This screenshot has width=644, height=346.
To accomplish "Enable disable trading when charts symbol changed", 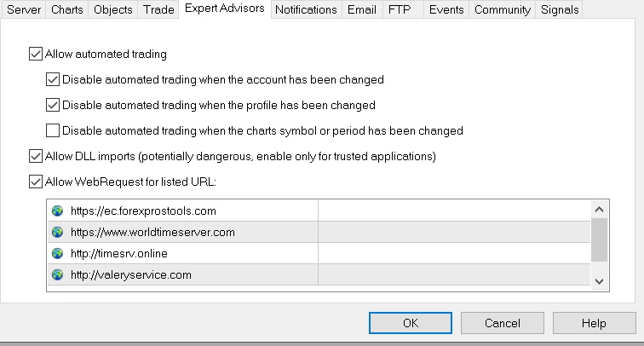I will coord(53,130).
